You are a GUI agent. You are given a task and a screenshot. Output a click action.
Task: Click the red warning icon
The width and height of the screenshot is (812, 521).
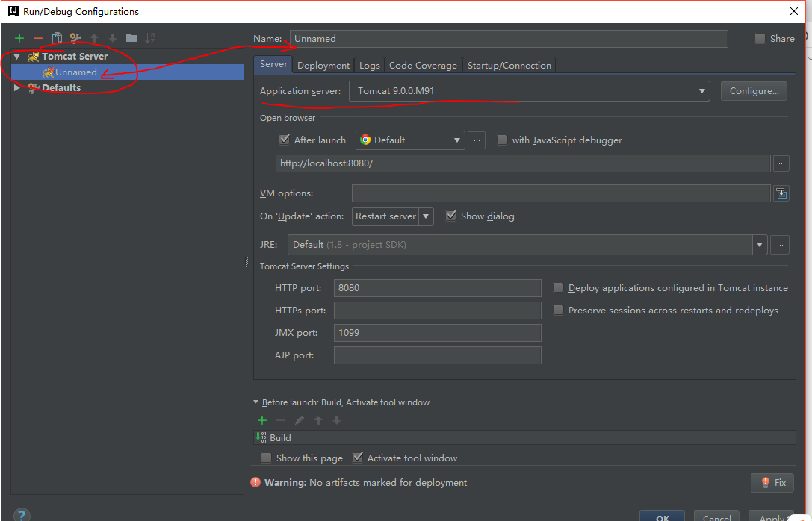point(255,482)
